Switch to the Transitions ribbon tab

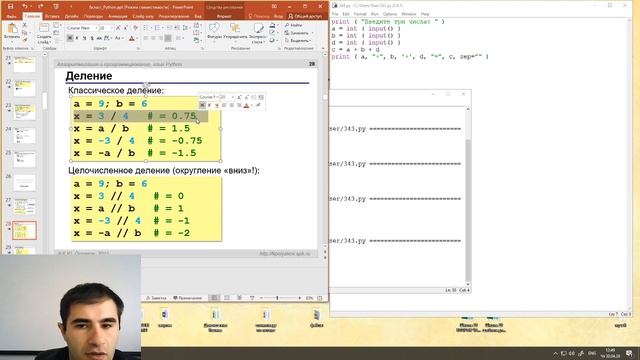93,16
